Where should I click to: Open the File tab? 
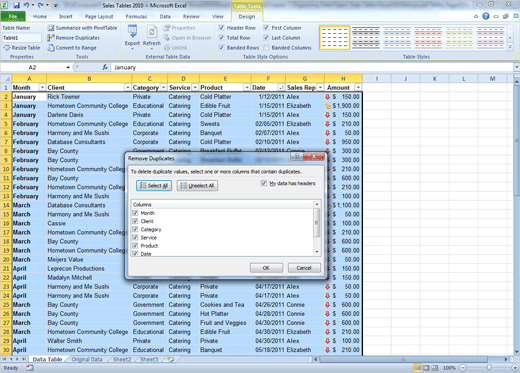(13, 16)
